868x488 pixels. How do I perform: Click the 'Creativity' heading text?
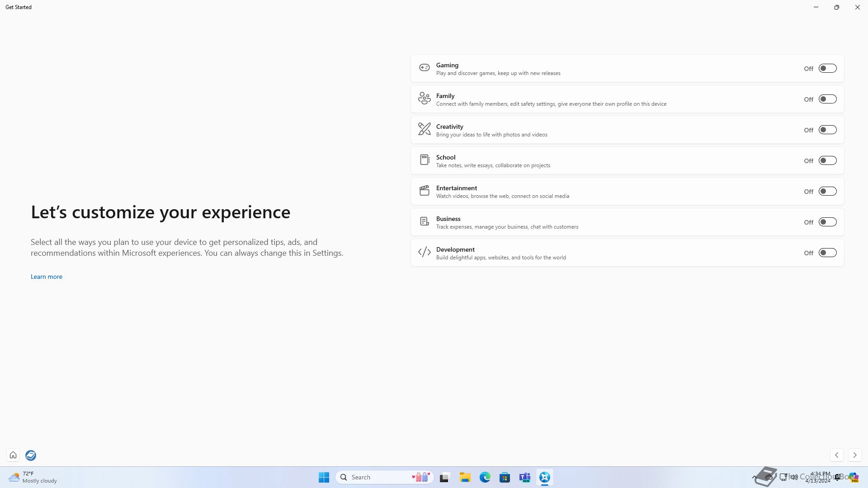coord(449,127)
